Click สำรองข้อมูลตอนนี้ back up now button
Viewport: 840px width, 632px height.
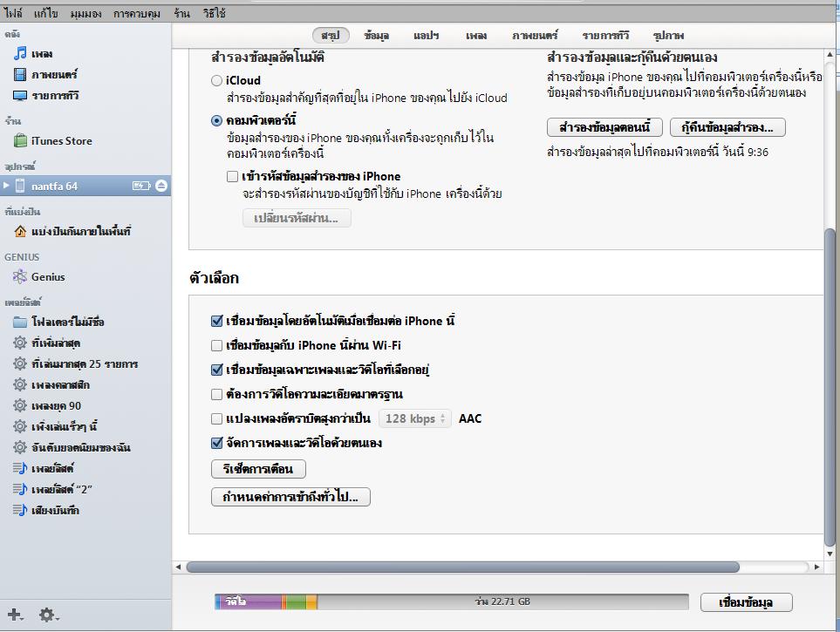point(604,127)
